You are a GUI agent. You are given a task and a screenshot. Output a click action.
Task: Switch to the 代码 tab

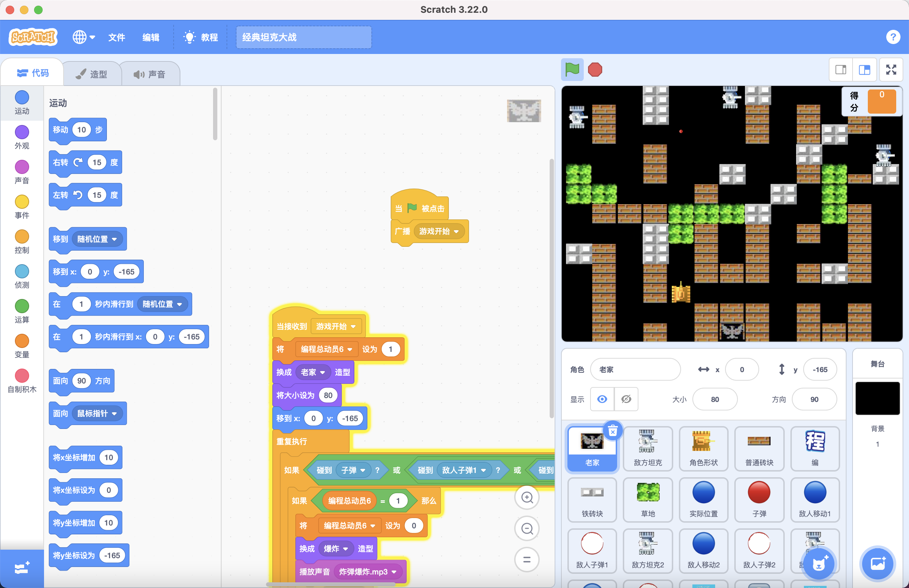click(33, 72)
